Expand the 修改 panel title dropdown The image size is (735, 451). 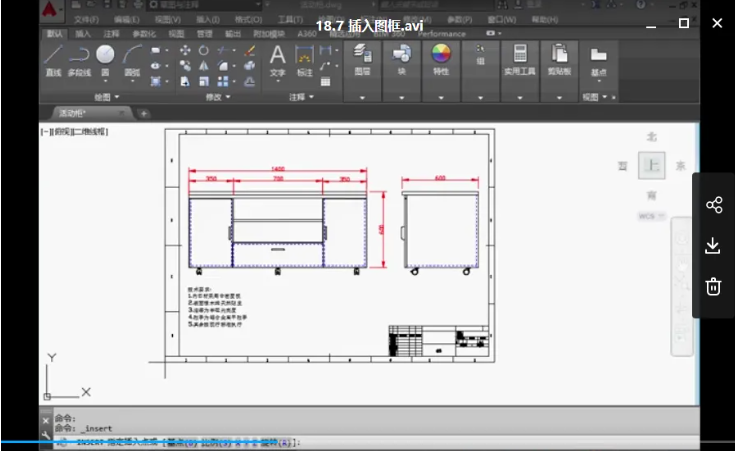(x=218, y=97)
